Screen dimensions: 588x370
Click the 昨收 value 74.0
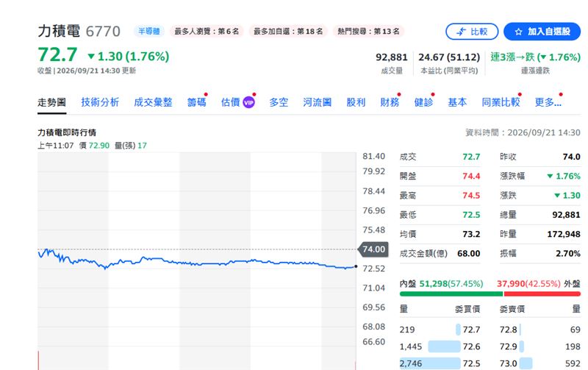point(571,157)
